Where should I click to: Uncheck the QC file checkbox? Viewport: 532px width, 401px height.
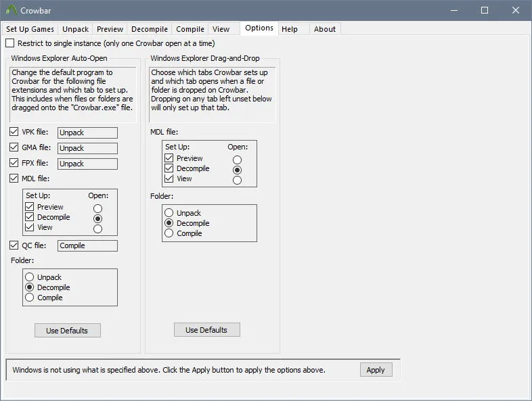point(14,245)
